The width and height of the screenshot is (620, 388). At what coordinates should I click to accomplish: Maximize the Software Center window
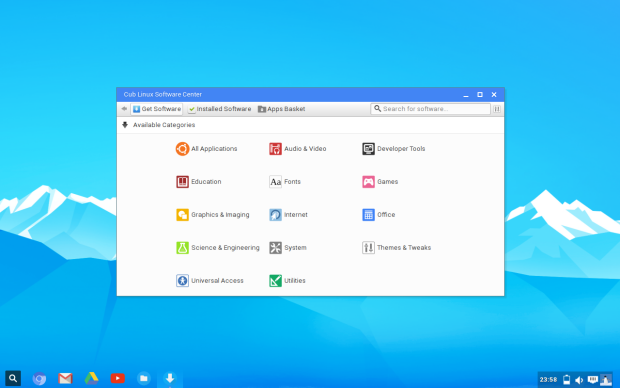480,95
